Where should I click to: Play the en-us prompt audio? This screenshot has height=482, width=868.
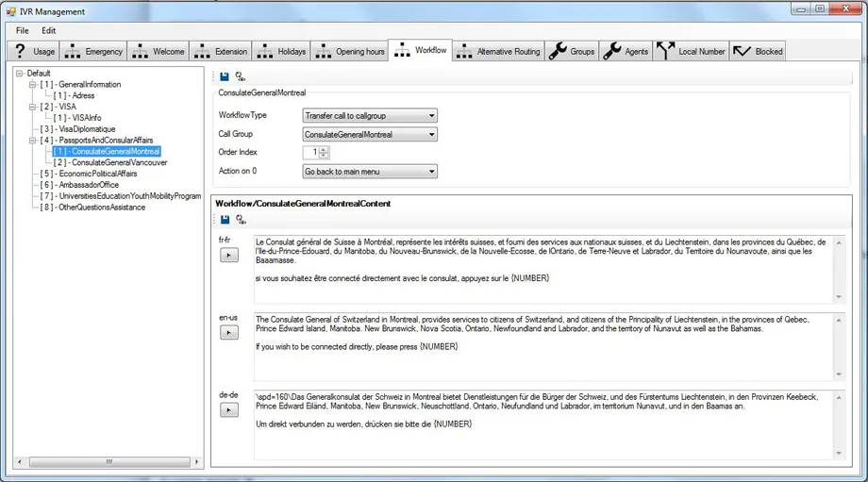point(229,333)
